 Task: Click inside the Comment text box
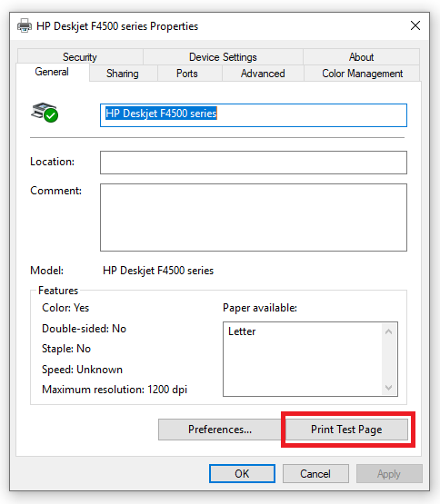254,217
